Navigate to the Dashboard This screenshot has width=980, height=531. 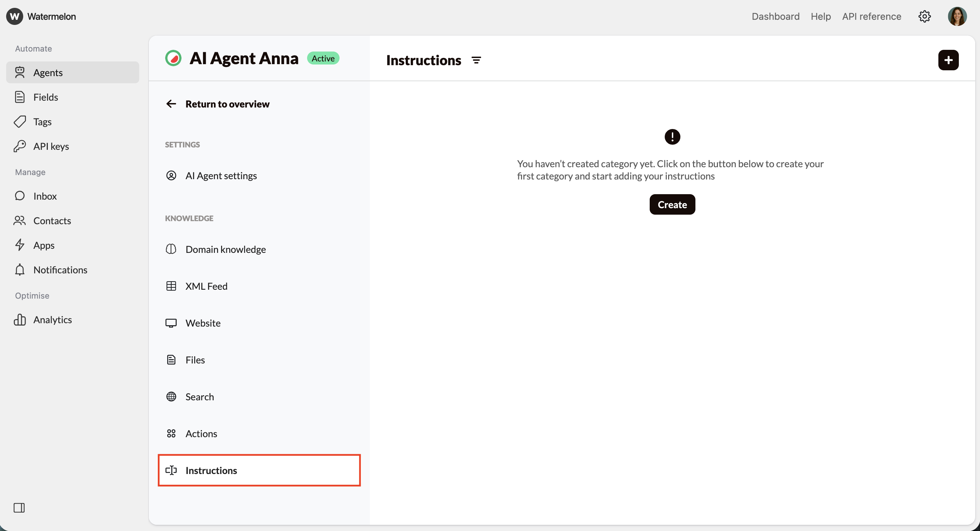point(775,16)
